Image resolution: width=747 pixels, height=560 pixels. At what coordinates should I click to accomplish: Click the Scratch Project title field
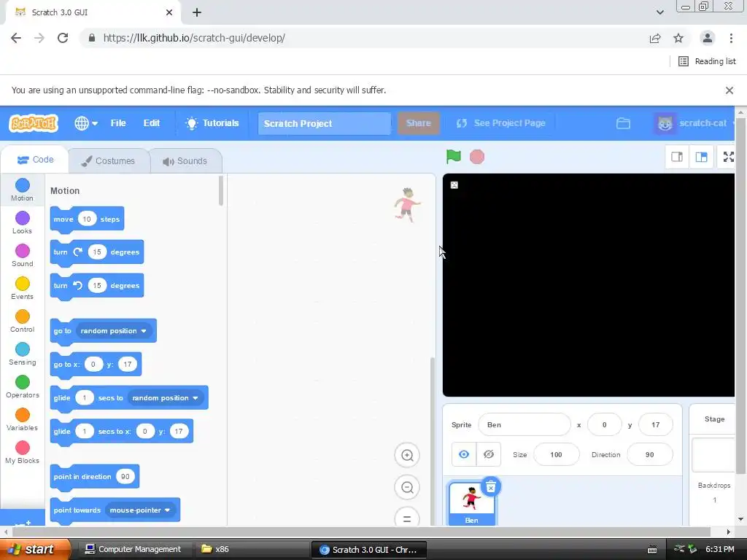pyautogui.click(x=325, y=123)
